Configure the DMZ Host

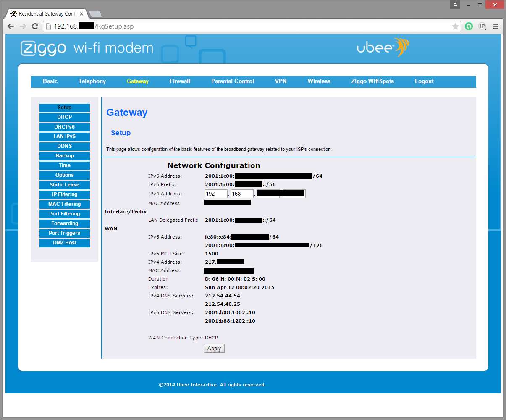[x=65, y=243]
